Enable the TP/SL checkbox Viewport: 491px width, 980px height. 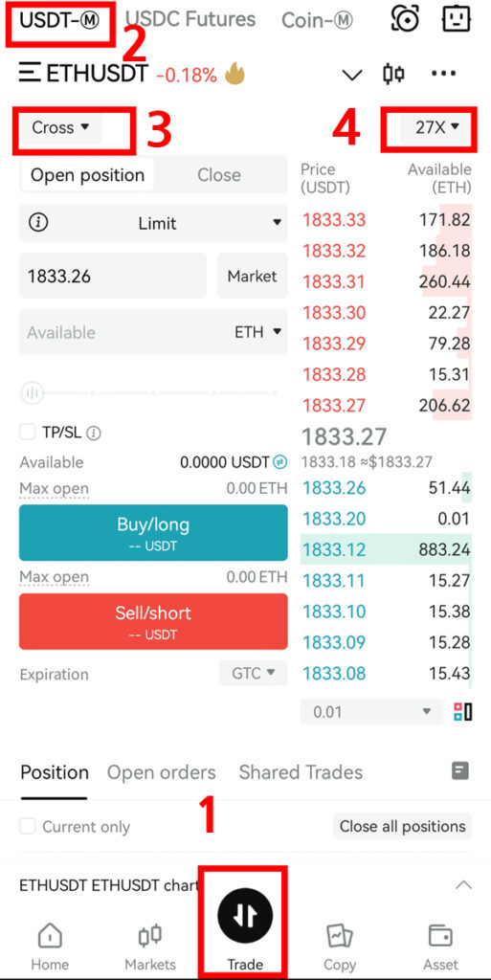[28, 432]
